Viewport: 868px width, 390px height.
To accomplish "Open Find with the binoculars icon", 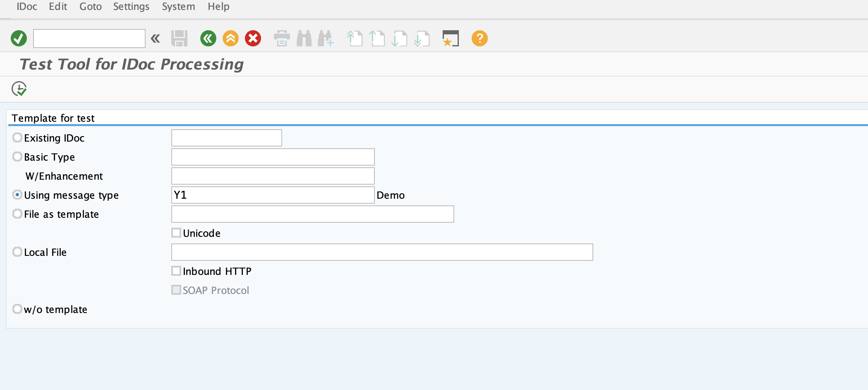I will [304, 38].
